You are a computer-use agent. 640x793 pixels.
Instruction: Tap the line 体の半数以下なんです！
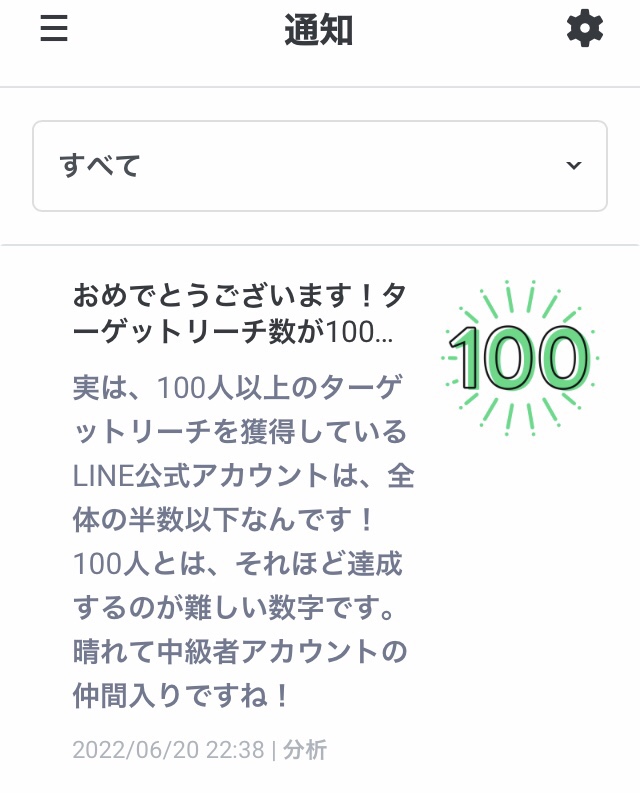point(224,520)
